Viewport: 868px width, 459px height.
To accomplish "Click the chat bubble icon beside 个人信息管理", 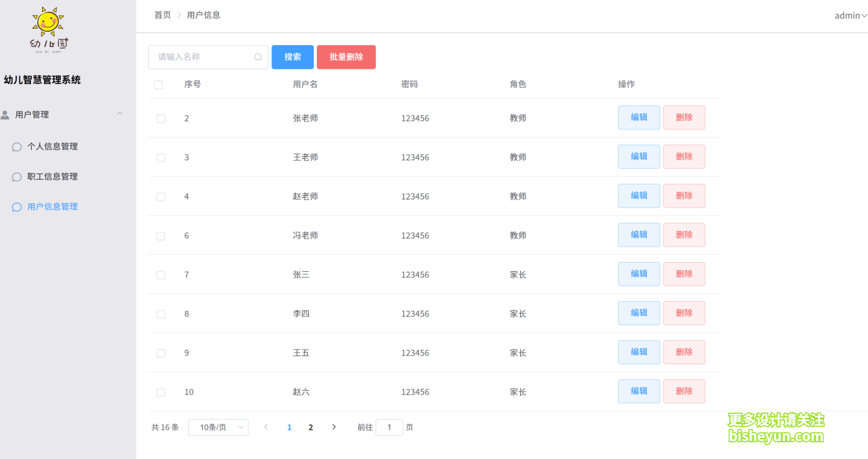I will point(17,147).
